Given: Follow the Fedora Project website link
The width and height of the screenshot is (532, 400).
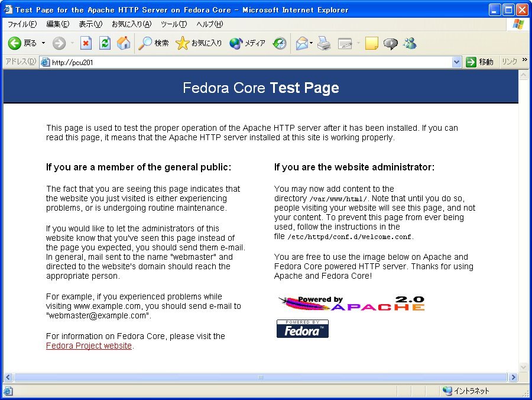Looking at the screenshot, I should point(89,346).
